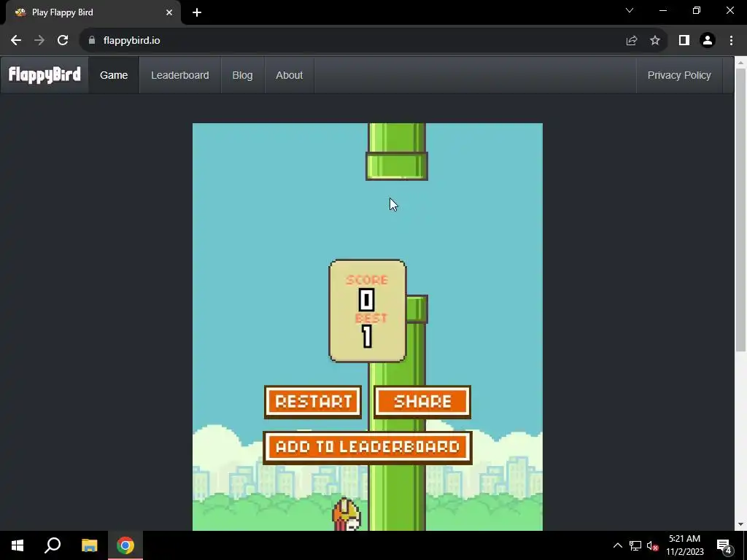Open network status tray icon
Image resolution: width=747 pixels, height=560 pixels.
tap(635, 545)
